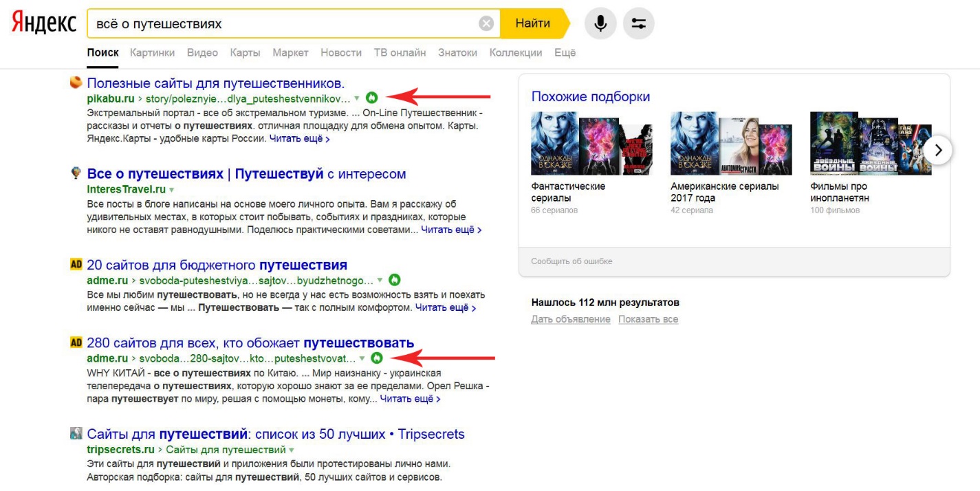Click 'Читать ещё' in '280 сайтов' snippet
Viewport: 980px width, 491px height.
click(411, 398)
